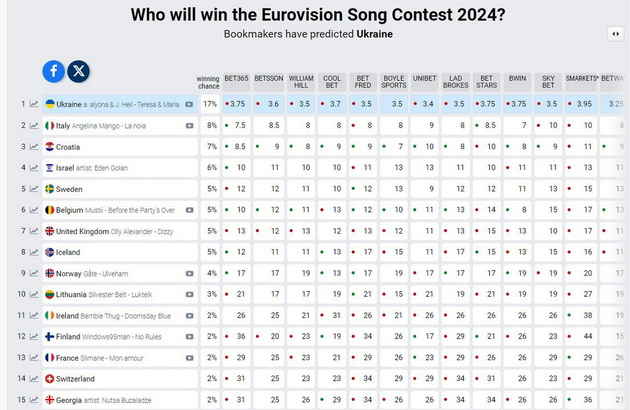The image size is (630, 410).
Task: Open Croatia's trend chart icon
Action: 34,147
